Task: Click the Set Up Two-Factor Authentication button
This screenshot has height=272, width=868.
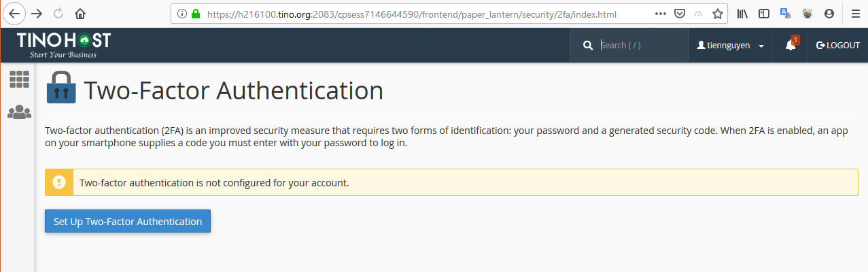Action: (x=128, y=222)
